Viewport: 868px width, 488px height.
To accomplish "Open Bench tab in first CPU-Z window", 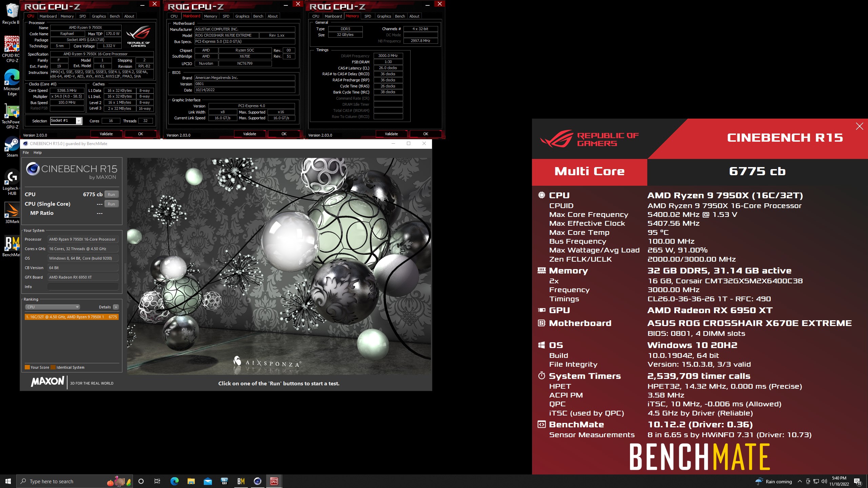I will [115, 16].
